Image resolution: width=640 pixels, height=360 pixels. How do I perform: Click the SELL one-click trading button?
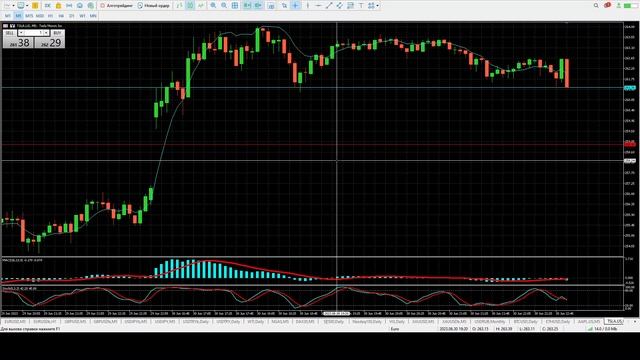(10, 33)
